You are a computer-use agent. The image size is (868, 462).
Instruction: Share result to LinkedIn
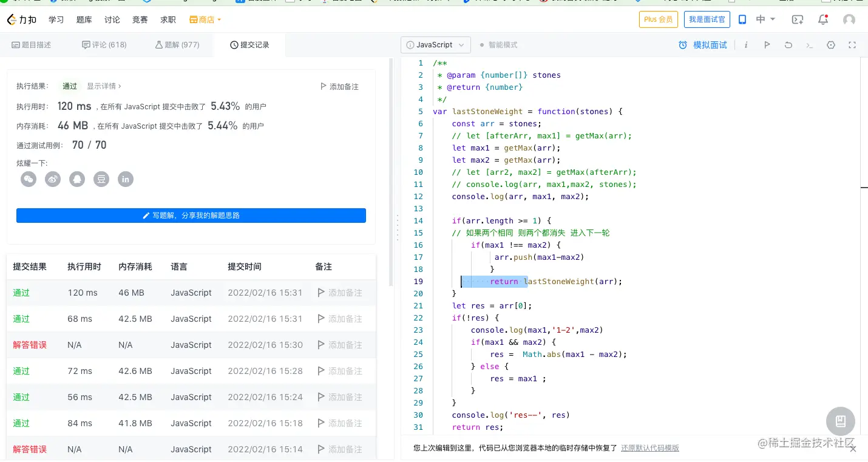[126, 179]
